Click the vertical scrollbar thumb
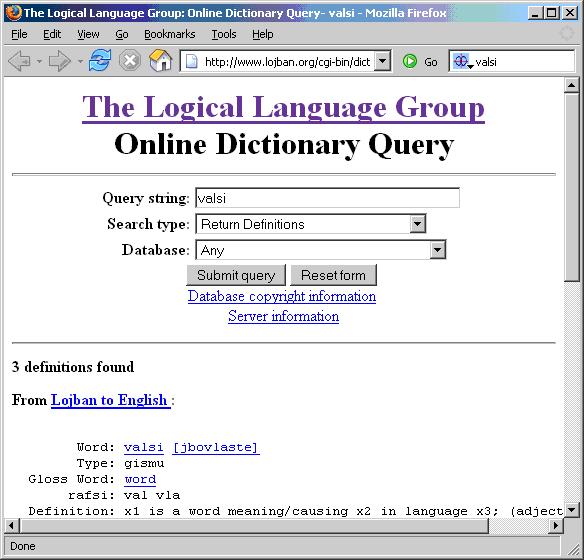Image resolution: width=584 pixels, height=560 pixels. (572, 188)
